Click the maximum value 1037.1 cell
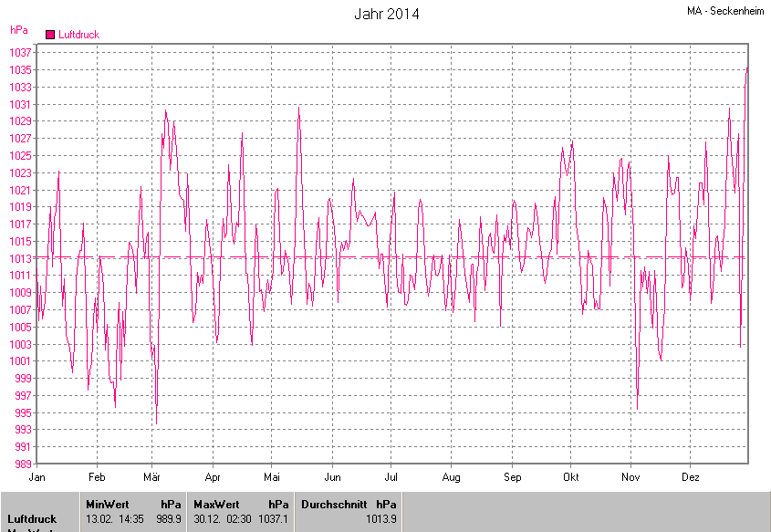Viewport: 771px width, 532px height. point(272,519)
